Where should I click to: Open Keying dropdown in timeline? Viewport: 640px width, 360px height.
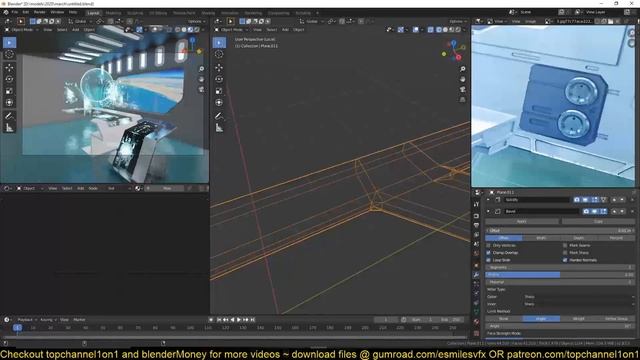(x=48, y=320)
